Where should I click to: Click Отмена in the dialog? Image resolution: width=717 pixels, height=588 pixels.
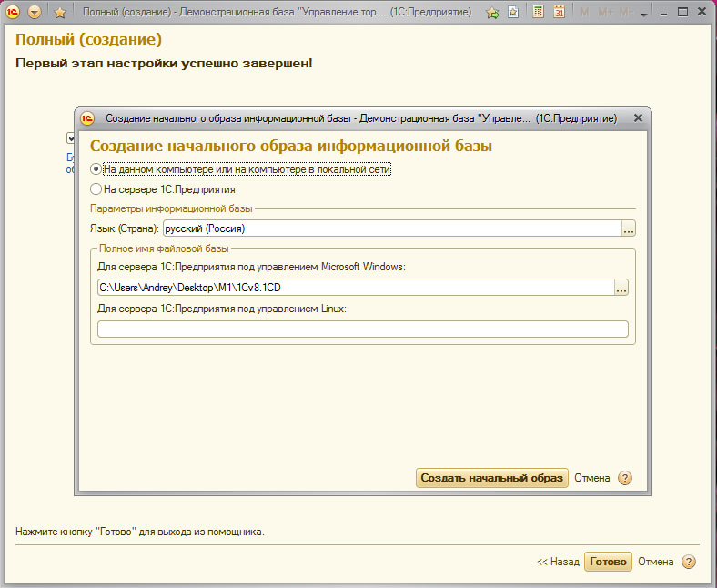591,478
